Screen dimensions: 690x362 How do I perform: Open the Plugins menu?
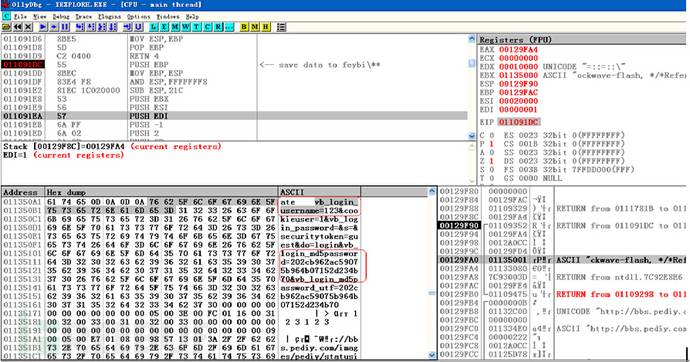pos(110,16)
